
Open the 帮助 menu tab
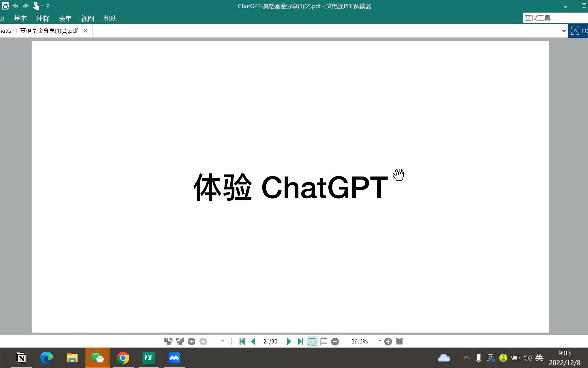tap(110, 18)
